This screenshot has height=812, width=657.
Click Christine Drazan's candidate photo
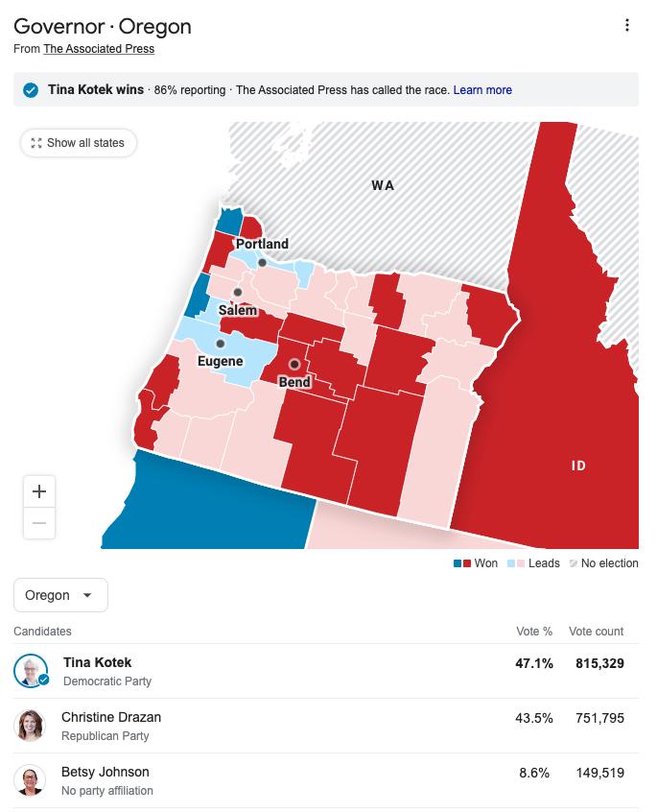click(31, 725)
